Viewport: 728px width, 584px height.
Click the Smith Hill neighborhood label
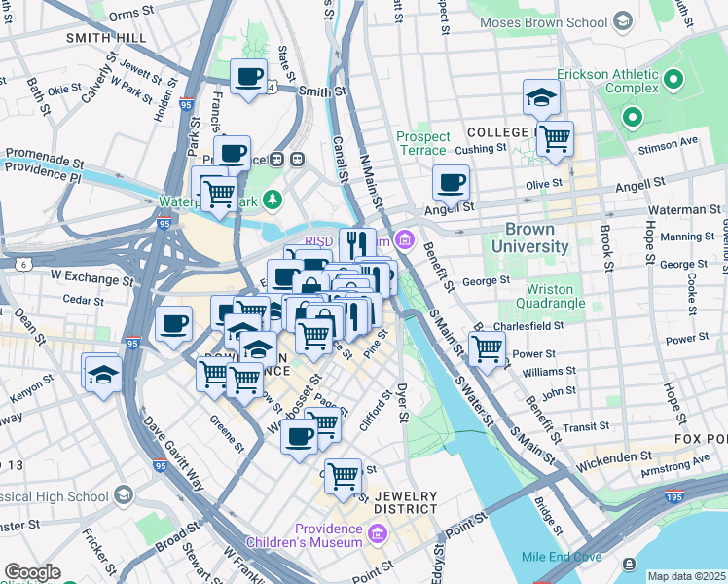coord(106,38)
